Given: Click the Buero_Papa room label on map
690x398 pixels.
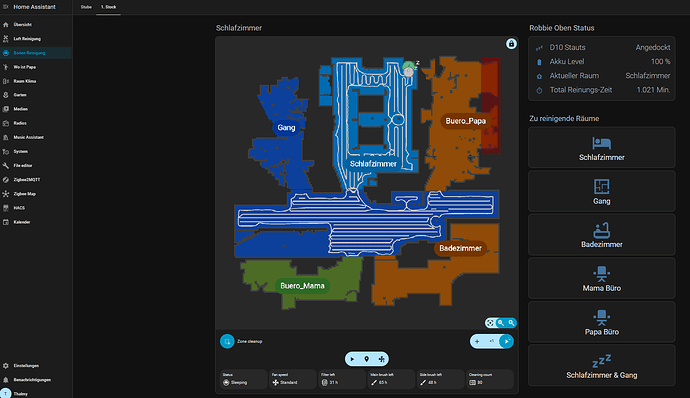Looking at the screenshot, I should (x=466, y=121).
